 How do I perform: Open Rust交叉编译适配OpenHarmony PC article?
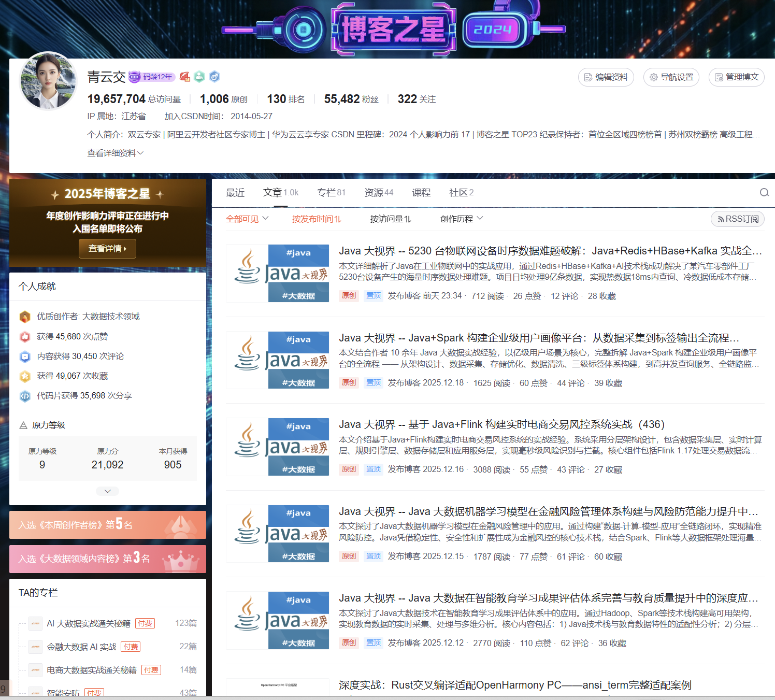(x=515, y=685)
